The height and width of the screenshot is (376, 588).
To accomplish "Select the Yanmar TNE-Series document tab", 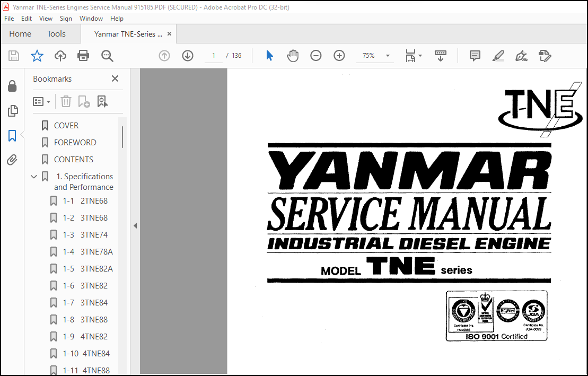I will click(x=128, y=34).
